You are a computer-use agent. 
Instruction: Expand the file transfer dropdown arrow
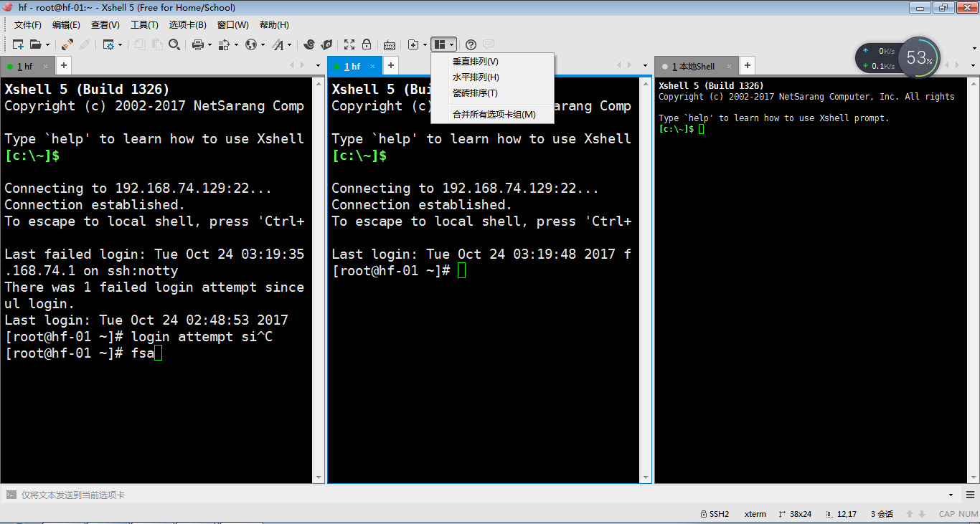(x=235, y=44)
